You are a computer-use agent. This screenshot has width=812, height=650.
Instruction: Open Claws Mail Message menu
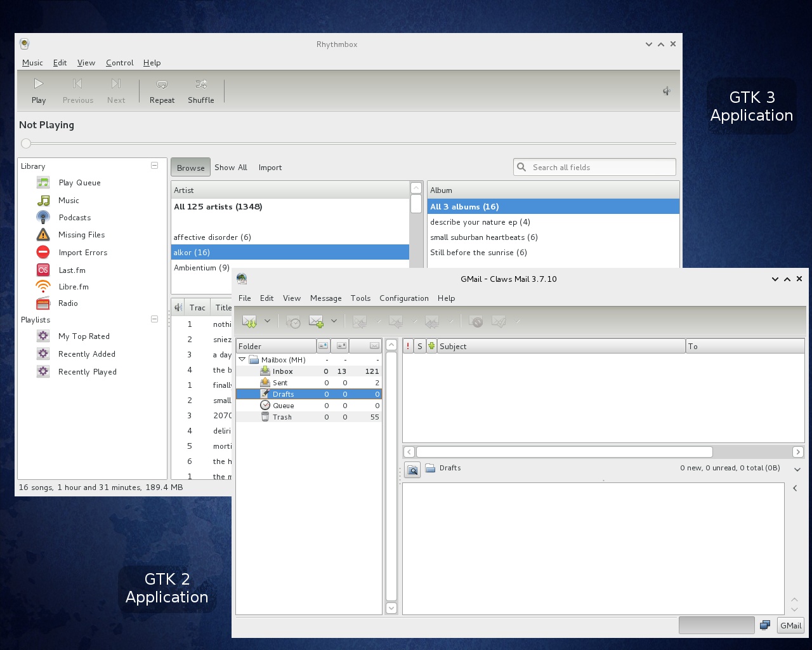(x=325, y=298)
